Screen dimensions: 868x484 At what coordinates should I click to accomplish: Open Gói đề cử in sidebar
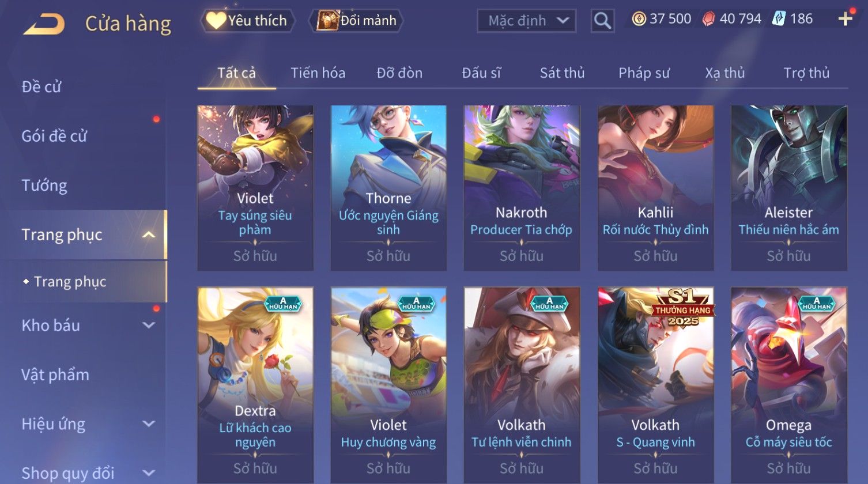54,136
